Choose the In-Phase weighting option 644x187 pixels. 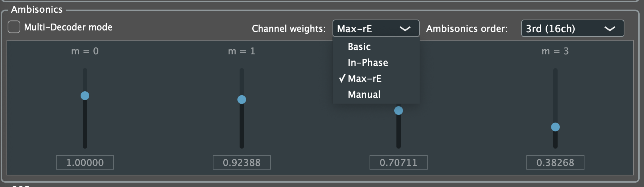tap(367, 63)
